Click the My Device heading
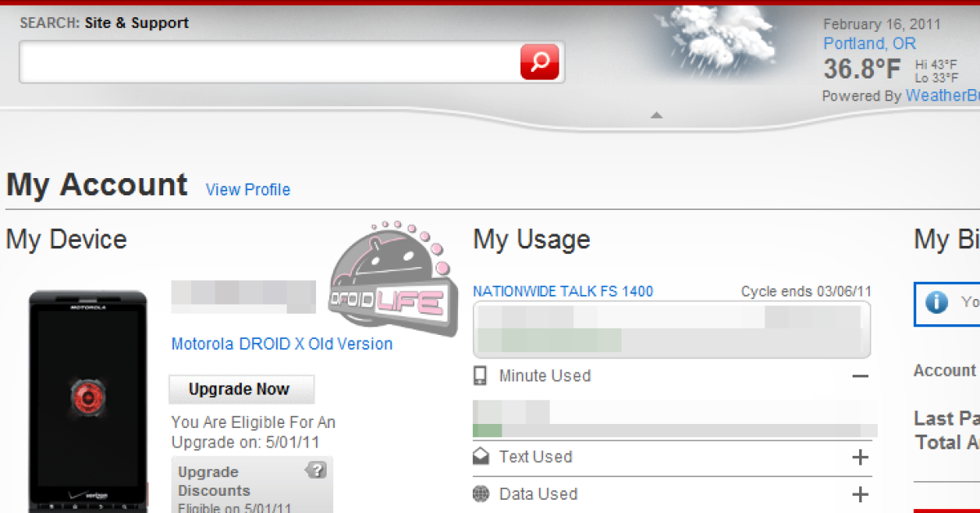This screenshot has width=980, height=513. pos(66,239)
